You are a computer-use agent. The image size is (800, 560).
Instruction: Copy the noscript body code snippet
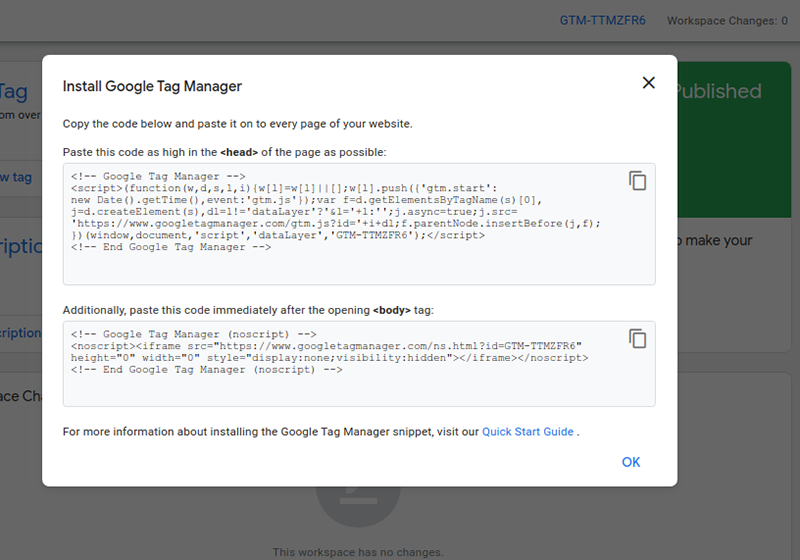coord(637,339)
